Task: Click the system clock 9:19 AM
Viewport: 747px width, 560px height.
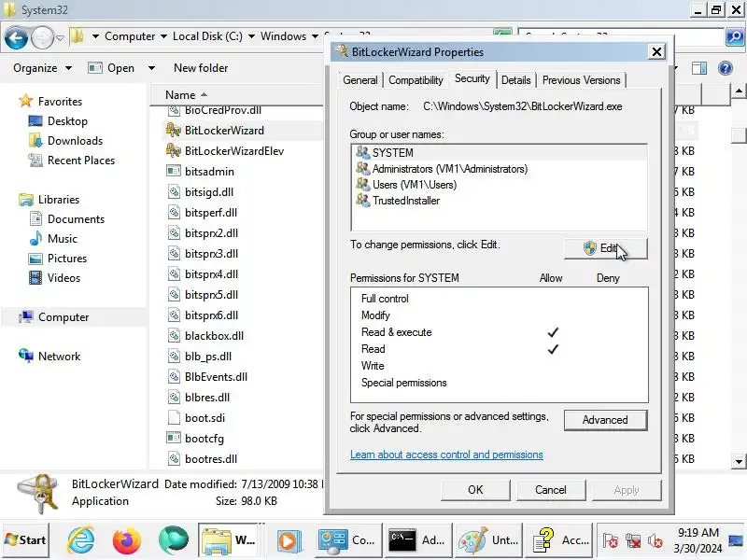Action: pyautogui.click(x=698, y=532)
